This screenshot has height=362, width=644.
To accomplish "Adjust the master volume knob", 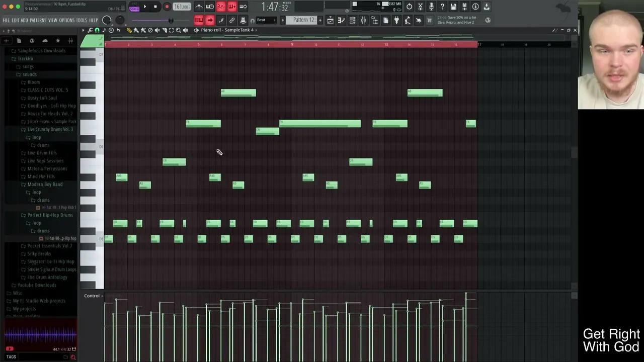I will pyautogui.click(x=107, y=20).
